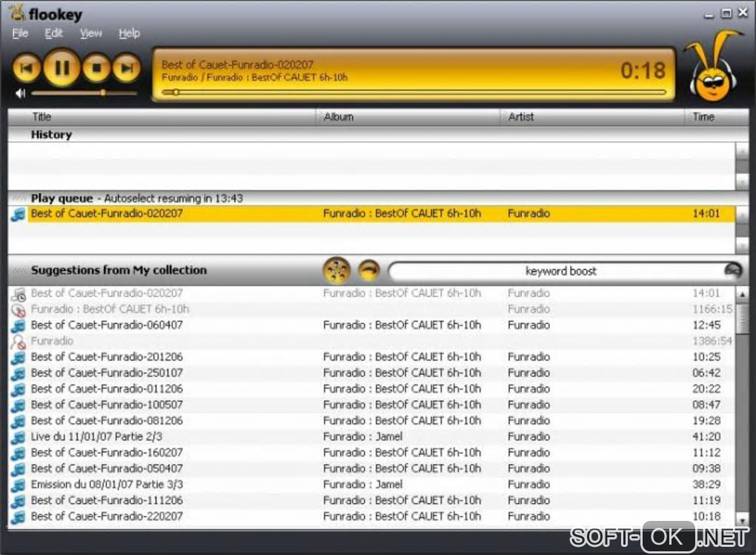
Task: Click music icon for Best of Cauet-Funradio-081206
Action: (19, 421)
